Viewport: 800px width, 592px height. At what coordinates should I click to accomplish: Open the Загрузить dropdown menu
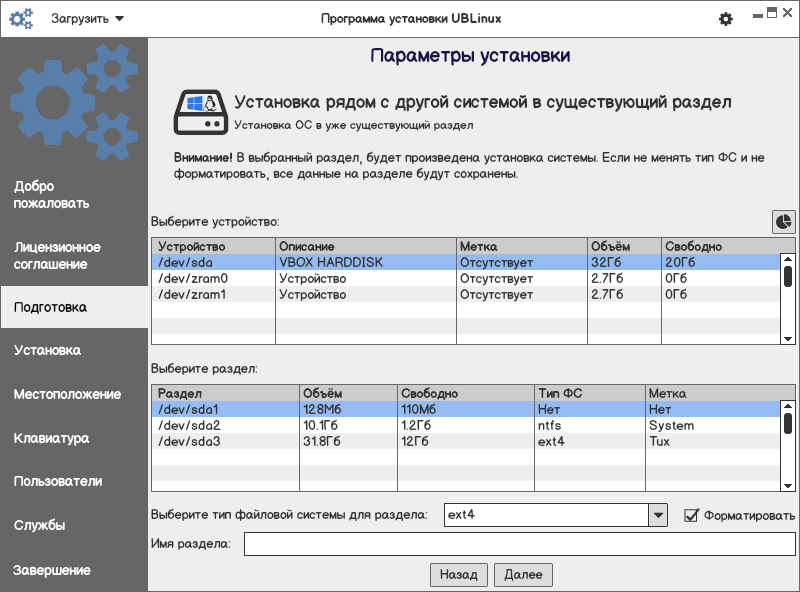point(88,19)
